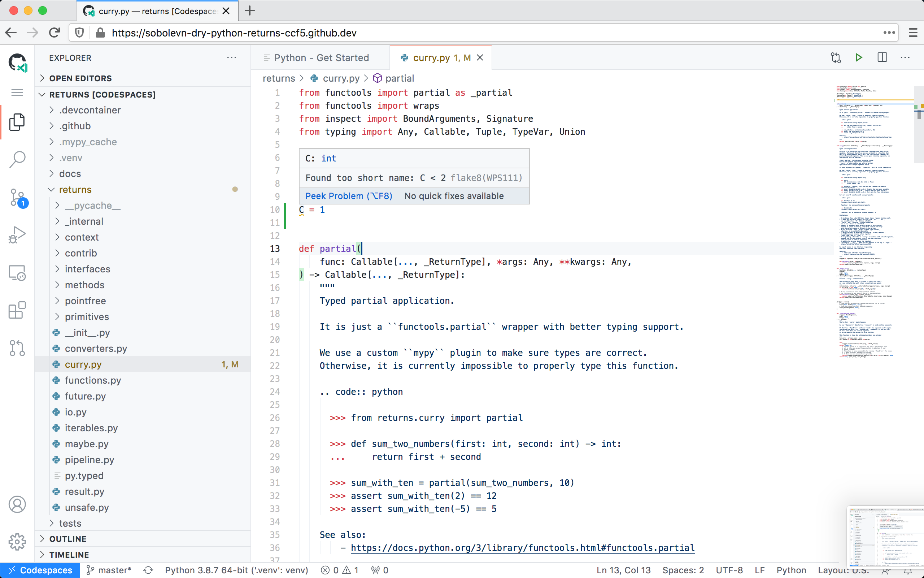The width and height of the screenshot is (924, 578).
Task: Click the GitHub Codespaces logo icon
Action: coord(18,62)
